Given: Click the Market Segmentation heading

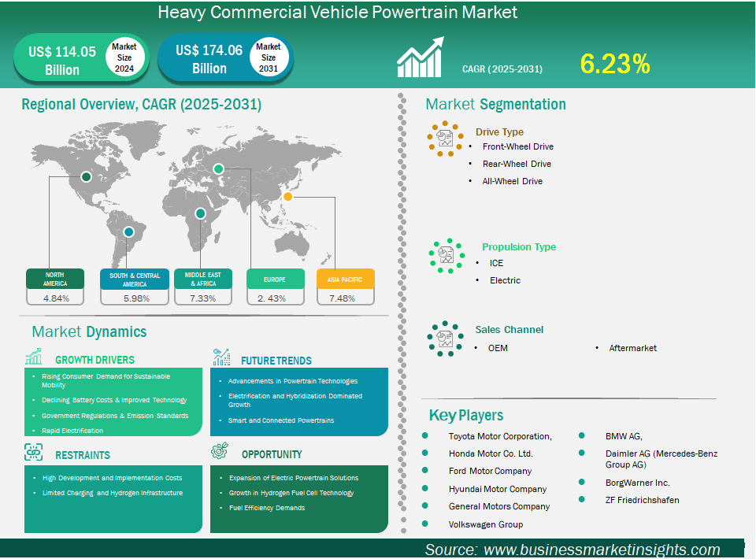Looking at the screenshot, I should (x=495, y=104).
